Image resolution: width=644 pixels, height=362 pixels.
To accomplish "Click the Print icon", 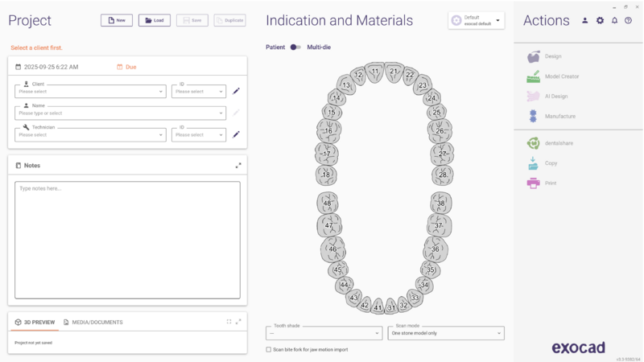I will click(x=533, y=183).
